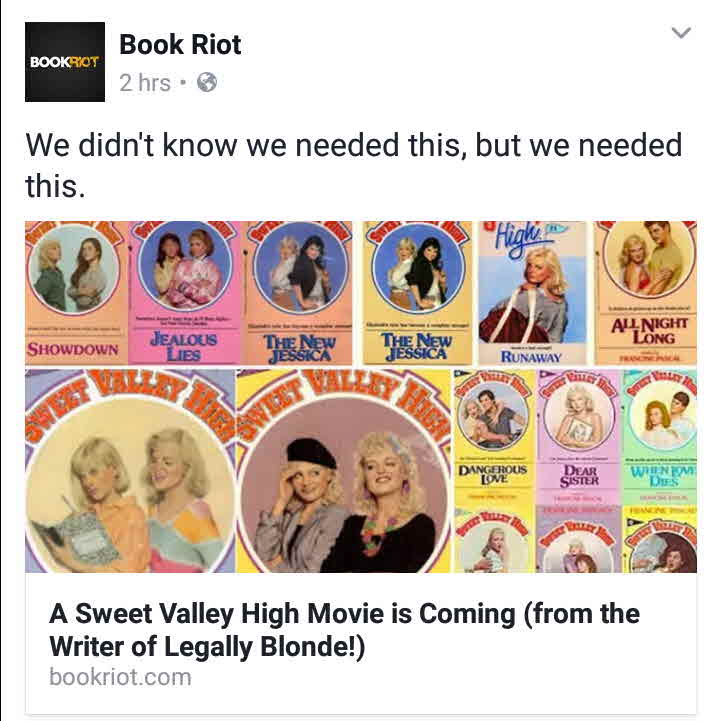Expand the post options chevron

coord(681,33)
